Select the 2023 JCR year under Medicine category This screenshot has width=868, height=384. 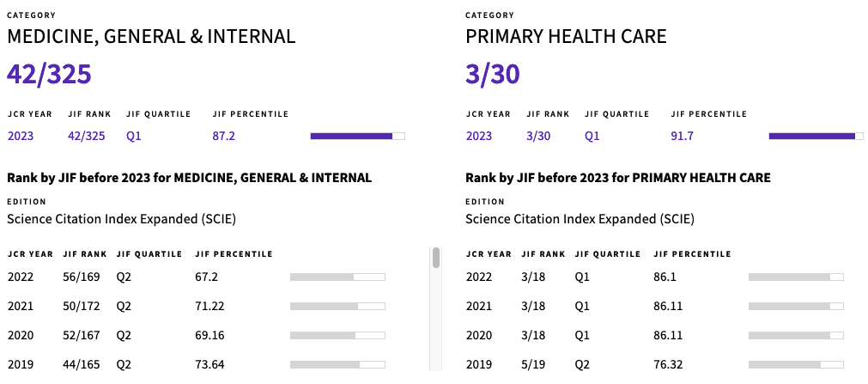(21, 136)
